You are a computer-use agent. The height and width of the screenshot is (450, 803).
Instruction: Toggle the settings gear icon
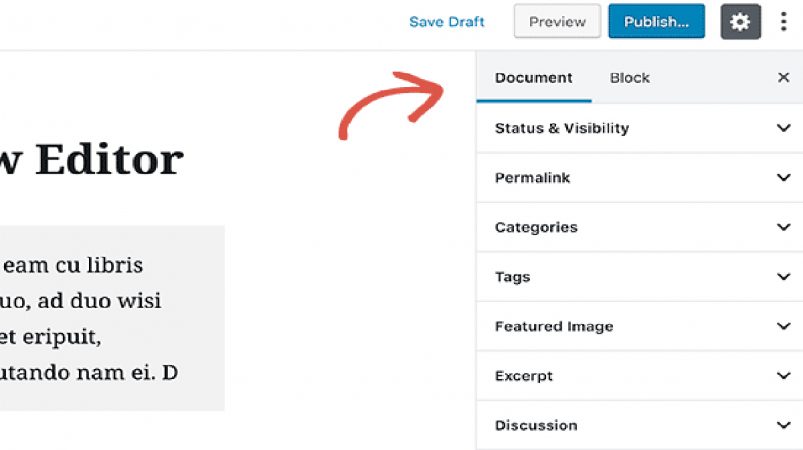pyautogui.click(x=741, y=22)
